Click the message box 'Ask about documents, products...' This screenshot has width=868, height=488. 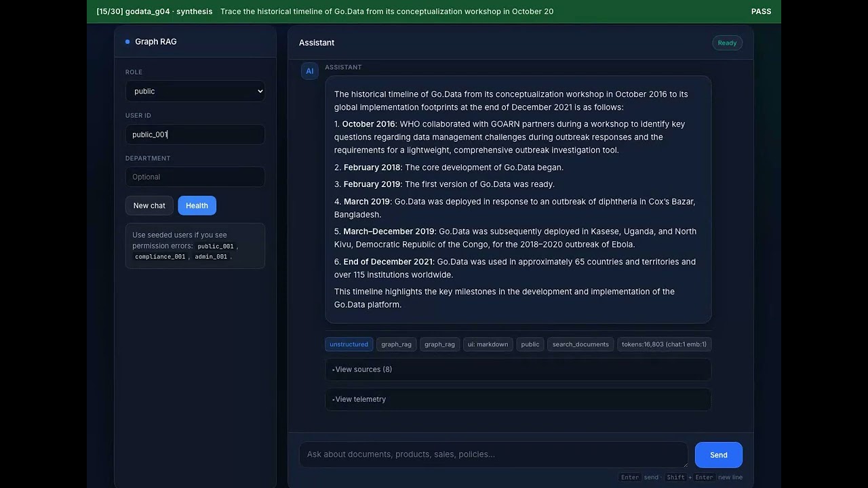(493, 455)
